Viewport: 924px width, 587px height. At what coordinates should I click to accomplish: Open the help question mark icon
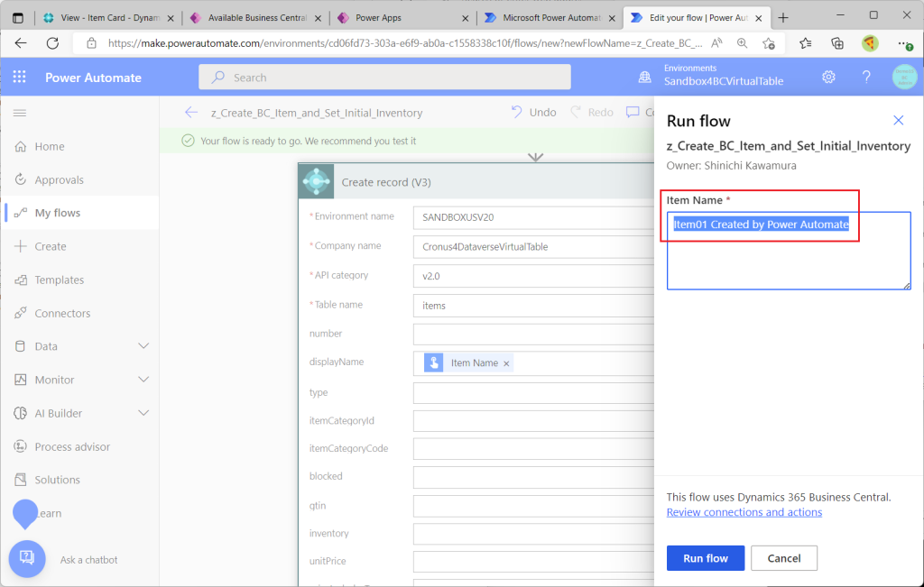click(x=866, y=78)
